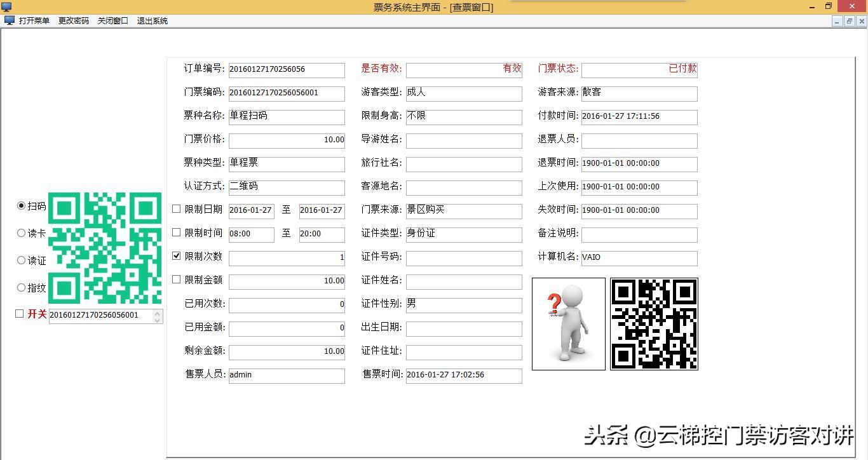Click the 售票时间 field

[464, 375]
